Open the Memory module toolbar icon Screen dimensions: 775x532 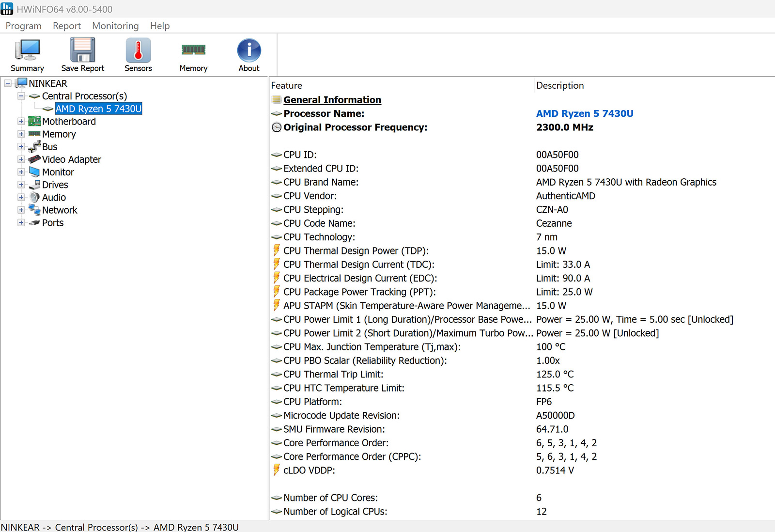click(x=193, y=49)
